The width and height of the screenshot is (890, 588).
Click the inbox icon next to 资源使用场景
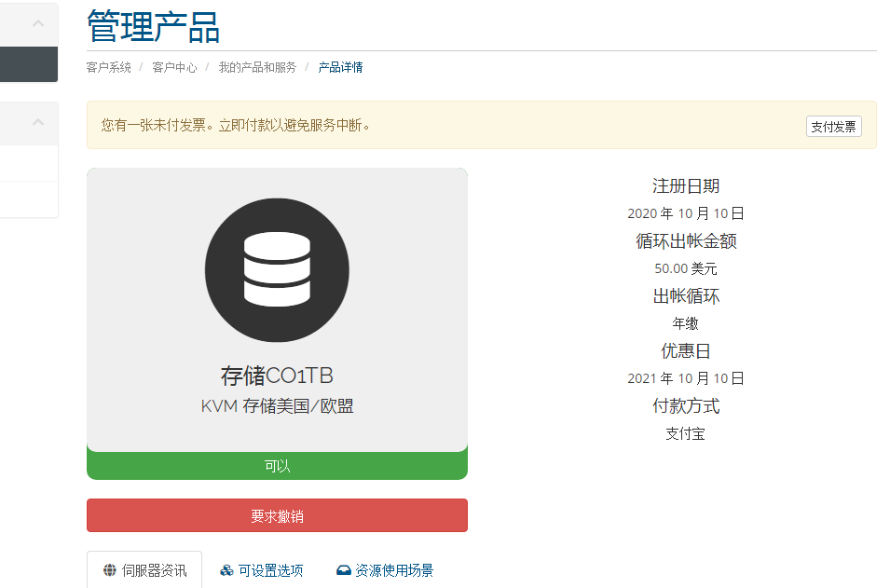tap(344, 569)
